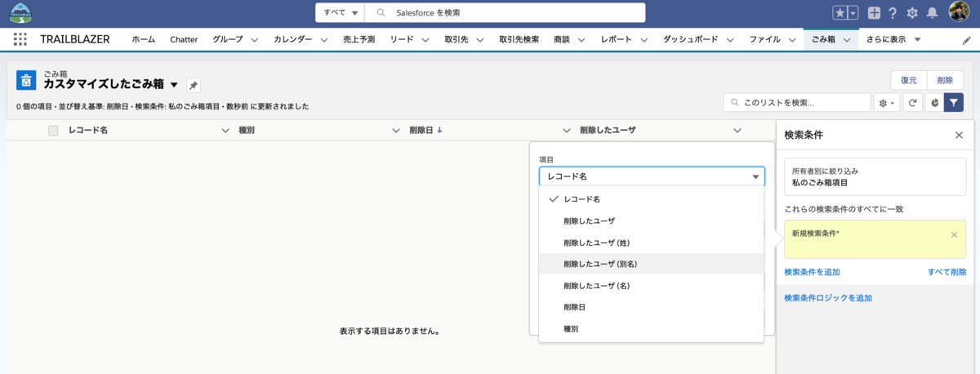Open the setup gear icon in header
The width and height of the screenshot is (980, 374).
(912, 13)
